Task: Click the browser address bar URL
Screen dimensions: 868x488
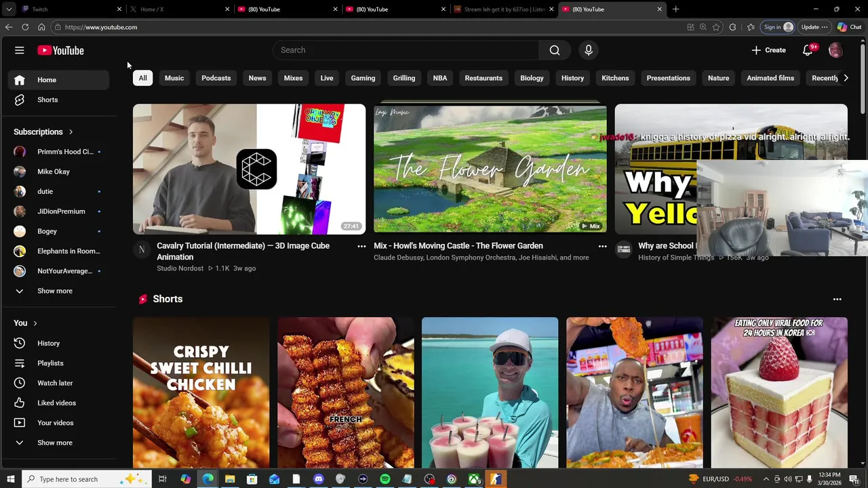Action: (101, 27)
